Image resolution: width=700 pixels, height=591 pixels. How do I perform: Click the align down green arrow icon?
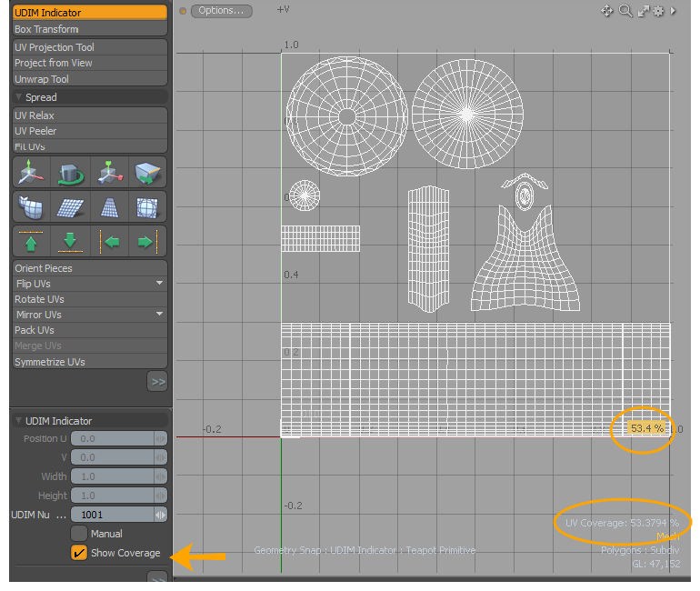pyautogui.click(x=70, y=242)
